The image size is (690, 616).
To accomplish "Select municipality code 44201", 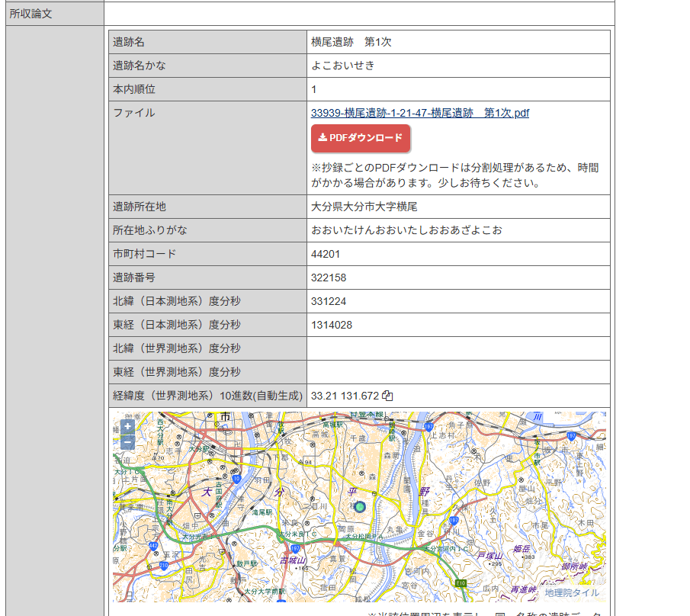I will (x=326, y=254).
